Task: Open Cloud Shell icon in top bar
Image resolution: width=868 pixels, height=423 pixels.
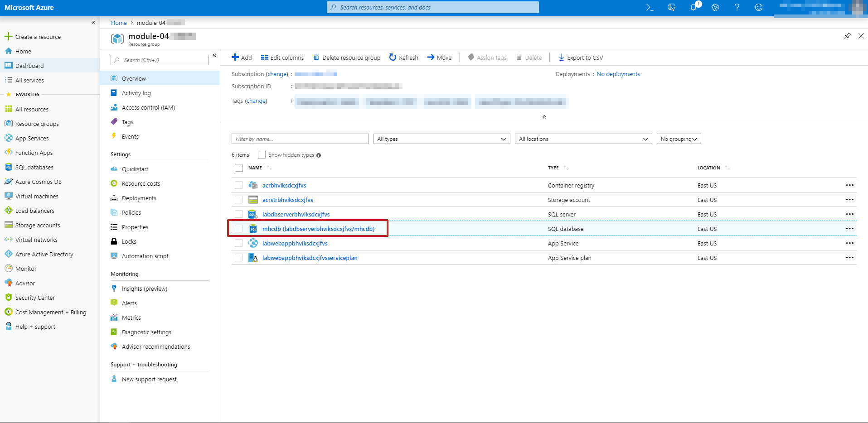Action: pos(650,7)
